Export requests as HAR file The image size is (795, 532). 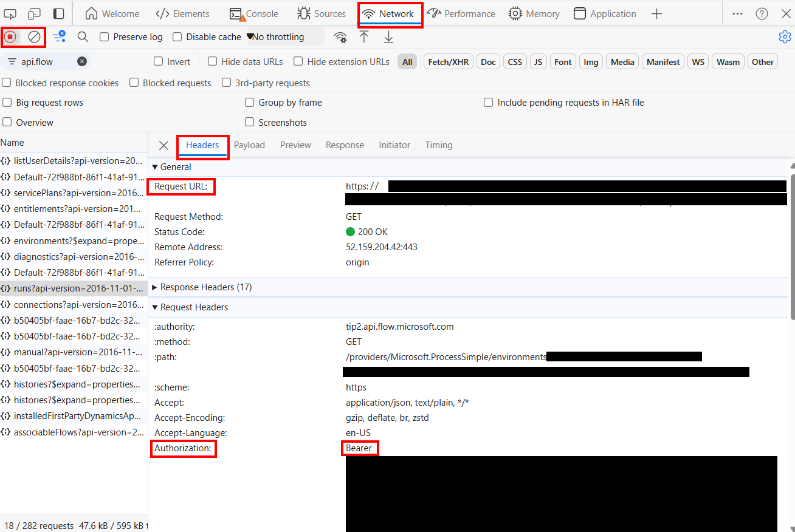pos(388,37)
